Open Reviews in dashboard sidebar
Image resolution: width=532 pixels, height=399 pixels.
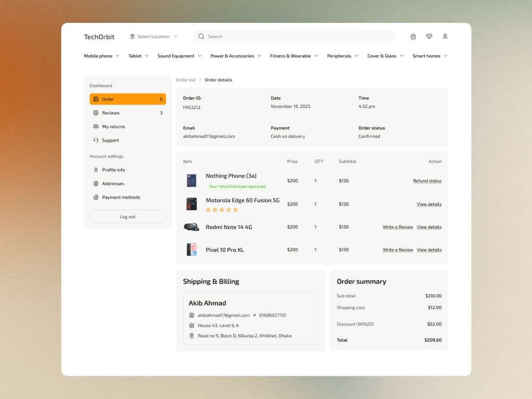tap(128, 113)
